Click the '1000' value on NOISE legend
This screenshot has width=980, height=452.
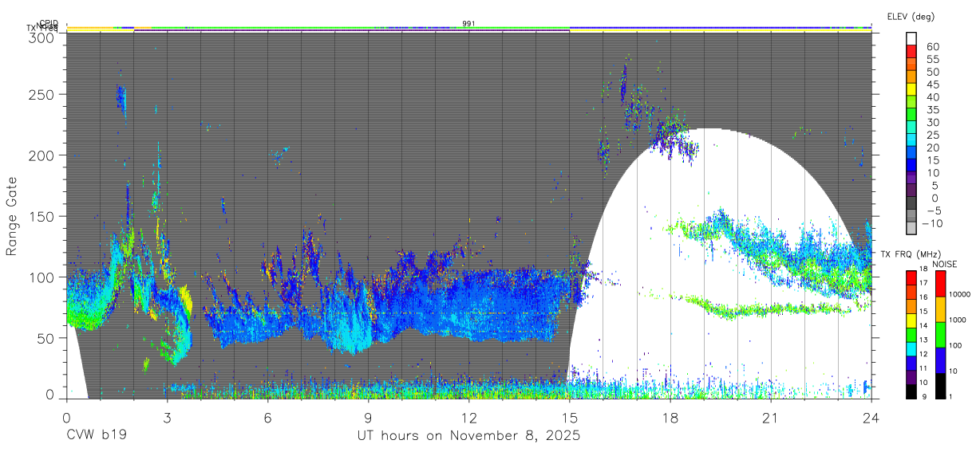956,320
